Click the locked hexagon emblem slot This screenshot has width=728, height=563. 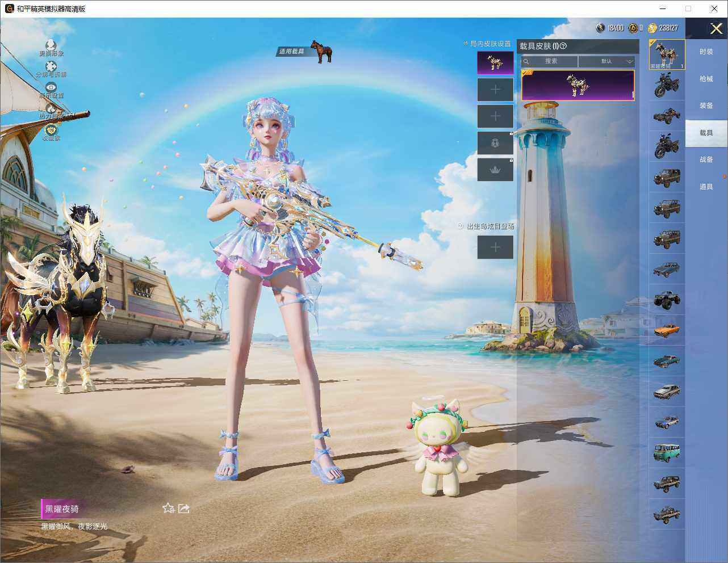tap(495, 143)
